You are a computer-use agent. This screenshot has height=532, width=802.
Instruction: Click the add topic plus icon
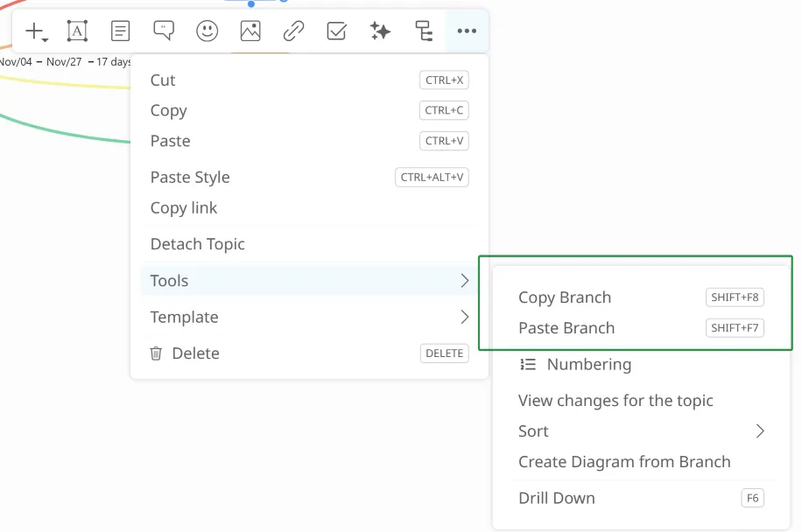pyautogui.click(x=35, y=31)
